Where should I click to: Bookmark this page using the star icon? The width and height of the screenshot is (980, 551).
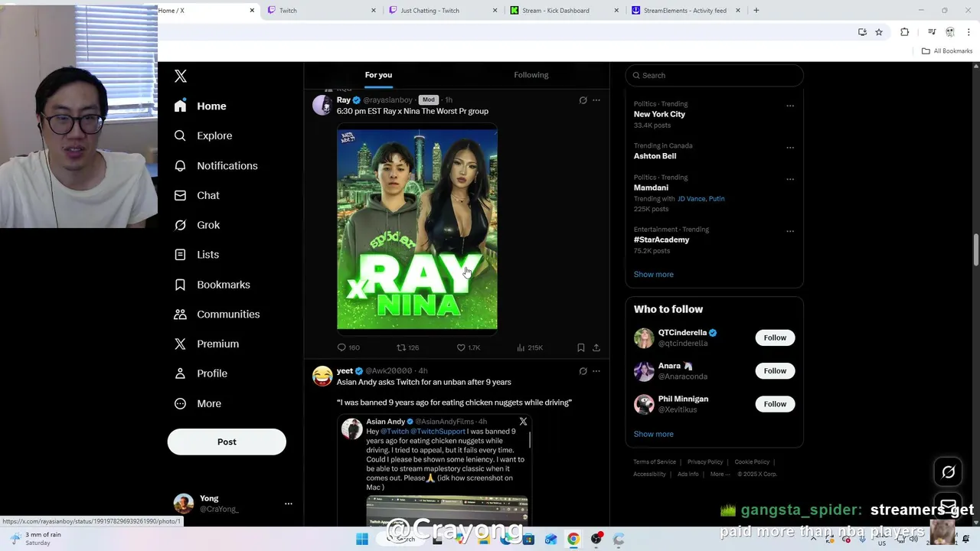(879, 31)
